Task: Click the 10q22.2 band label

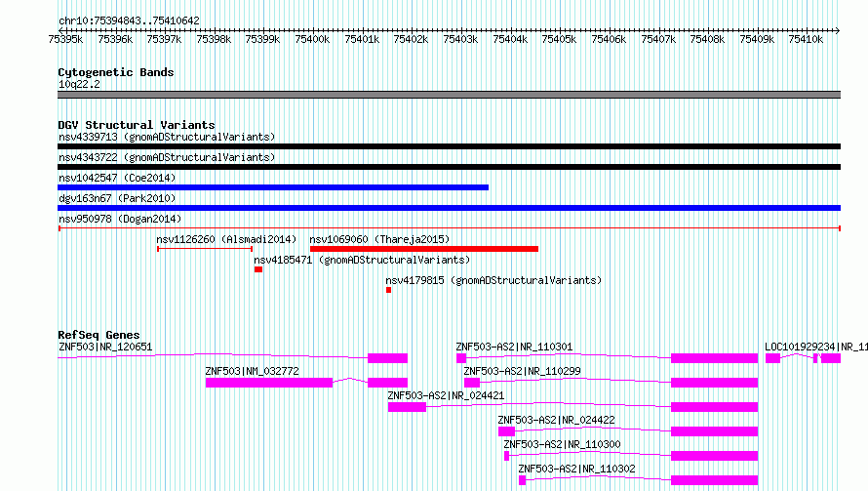Action: (x=79, y=84)
